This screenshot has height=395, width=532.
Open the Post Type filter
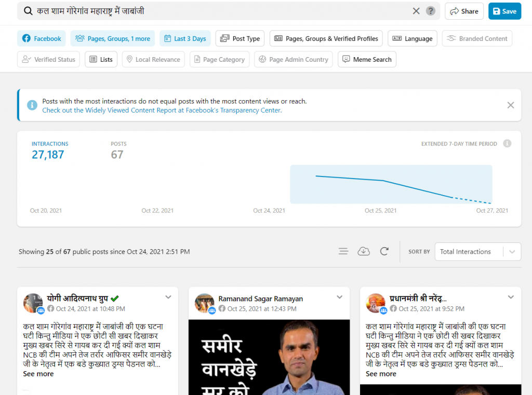click(240, 38)
